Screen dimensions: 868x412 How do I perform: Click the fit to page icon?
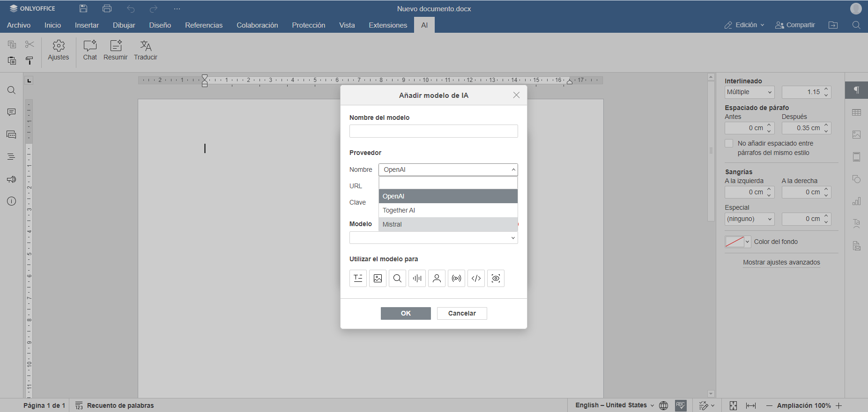click(x=733, y=405)
